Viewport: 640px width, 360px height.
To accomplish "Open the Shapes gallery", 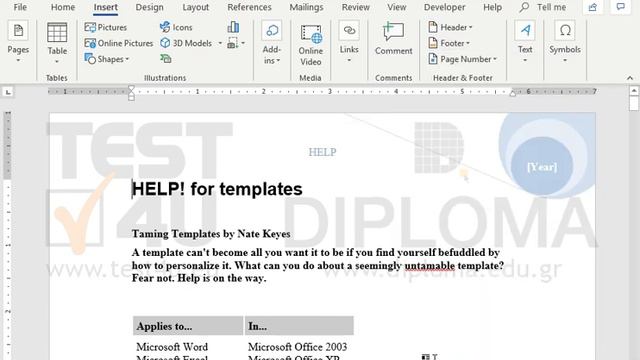I will pos(107,59).
